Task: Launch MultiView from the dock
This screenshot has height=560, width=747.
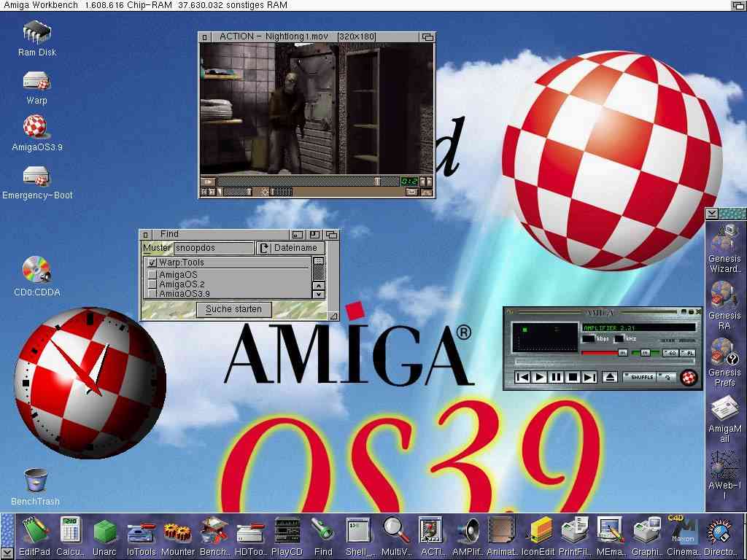Action: pyautogui.click(x=394, y=530)
